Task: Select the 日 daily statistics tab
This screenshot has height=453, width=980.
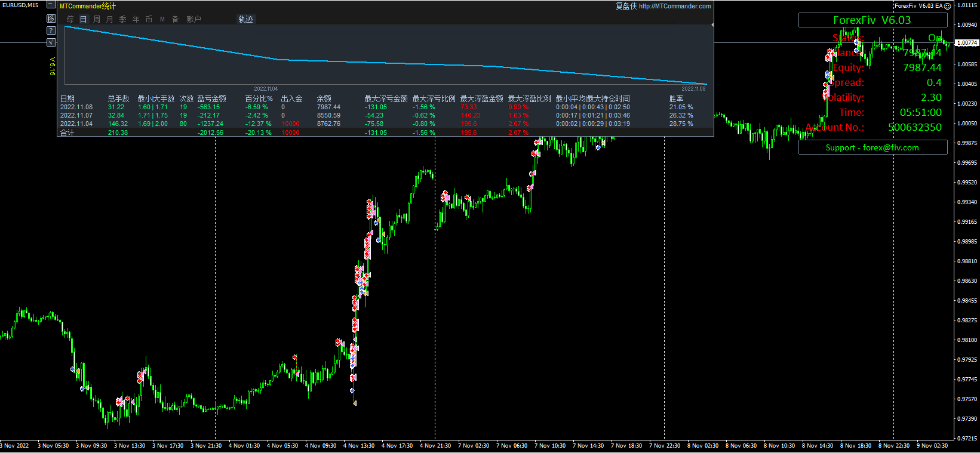Action: point(84,19)
